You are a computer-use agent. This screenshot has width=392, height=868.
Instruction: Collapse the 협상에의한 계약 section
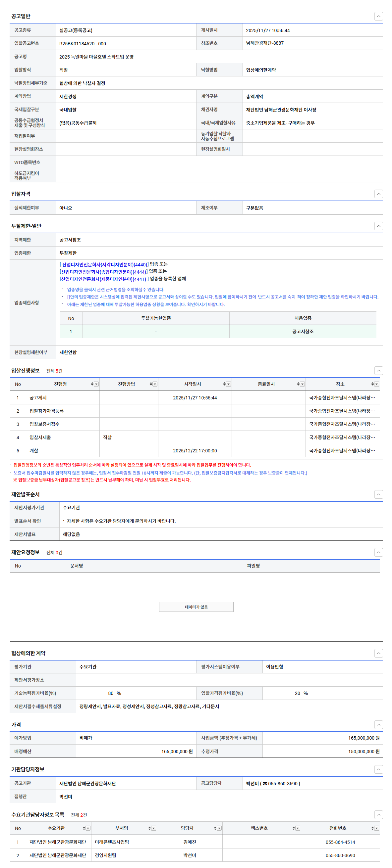tap(378, 653)
